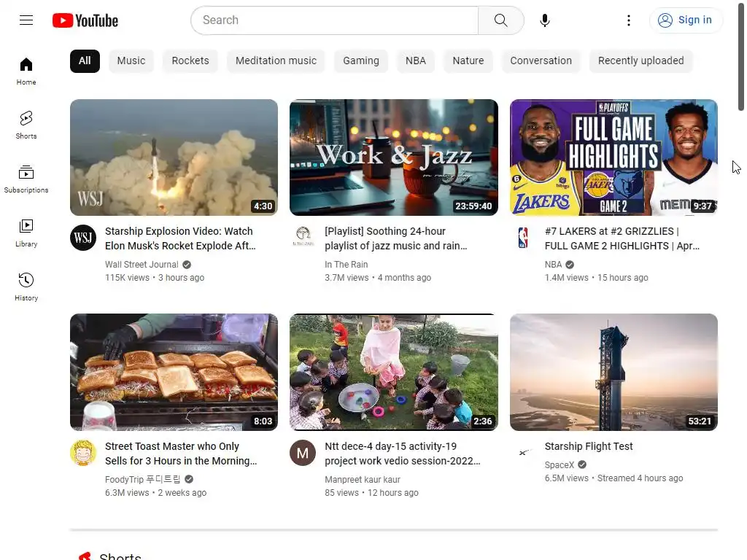Play the Lakers Grizzlies highlights thumbnail

pyautogui.click(x=614, y=157)
